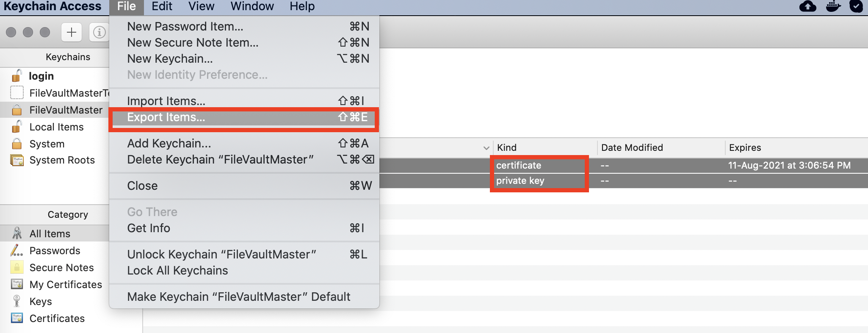The width and height of the screenshot is (868, 333).
Task: Select New Secure Note Item…
Action: point(244,42)
